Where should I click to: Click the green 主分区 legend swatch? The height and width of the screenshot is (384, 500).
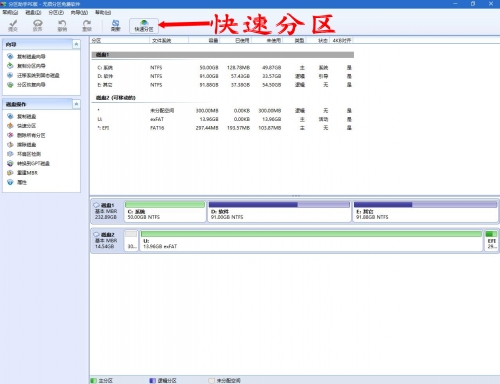tap(94, 380)
